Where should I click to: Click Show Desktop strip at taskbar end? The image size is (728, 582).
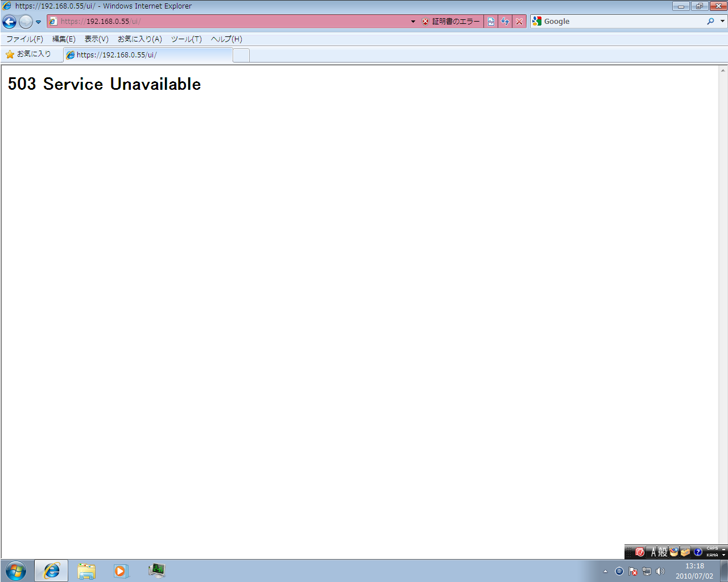click(x=724, y=571)
